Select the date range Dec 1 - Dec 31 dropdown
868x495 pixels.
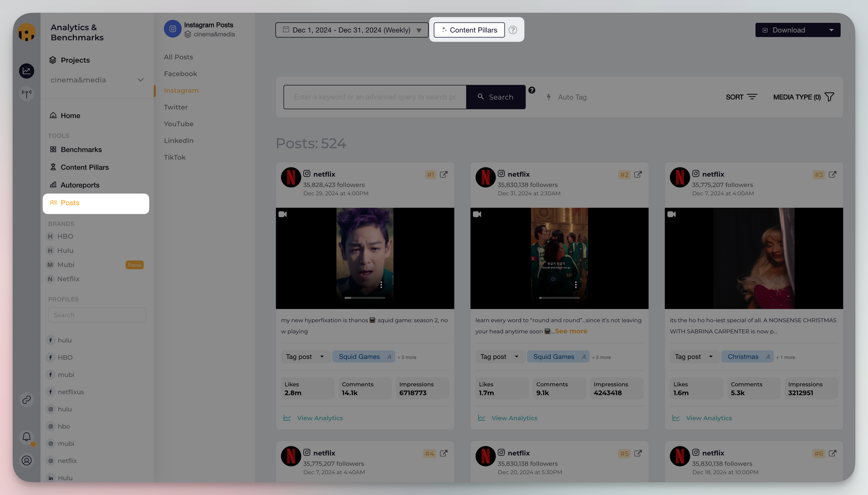(352, 30)
